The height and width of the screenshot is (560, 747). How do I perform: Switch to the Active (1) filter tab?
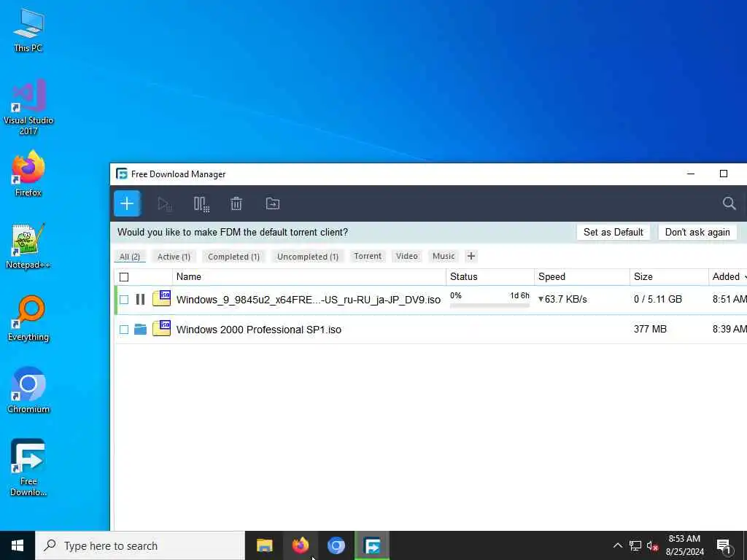[174, 257]
